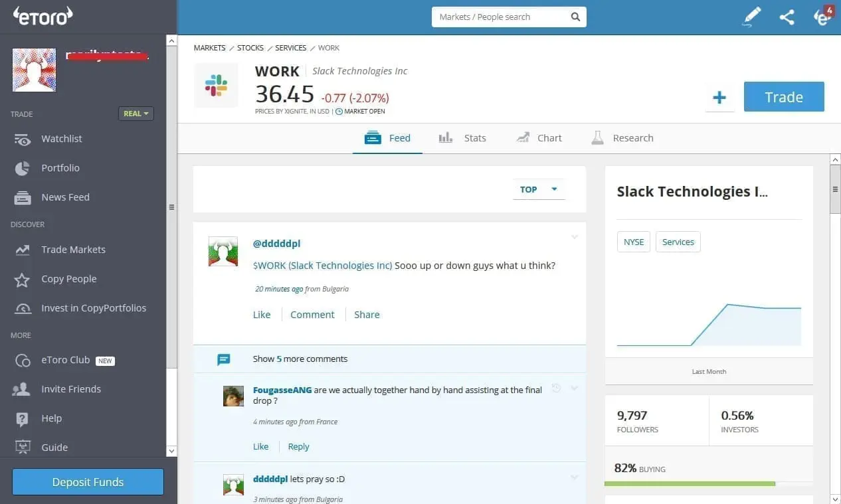The image size is (841, 504).
Task: Click the Deposit Funds button
Action: click(87, 481)
